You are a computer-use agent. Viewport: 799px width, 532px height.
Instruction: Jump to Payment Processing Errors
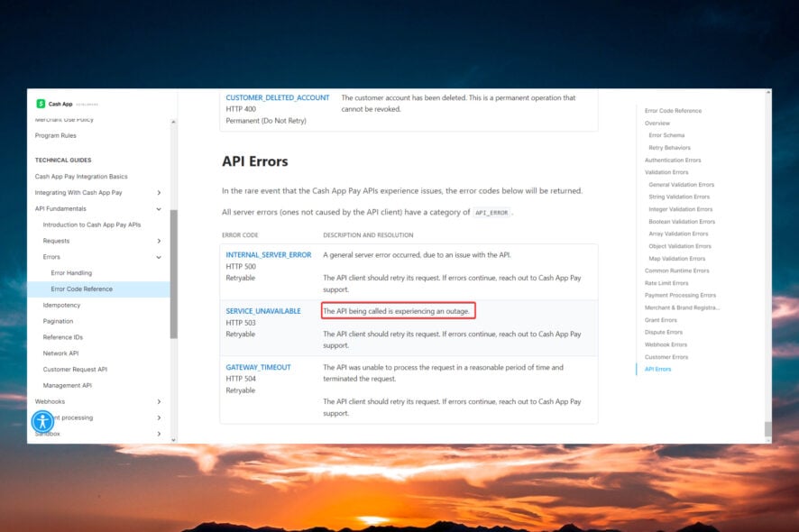point(680,295)
